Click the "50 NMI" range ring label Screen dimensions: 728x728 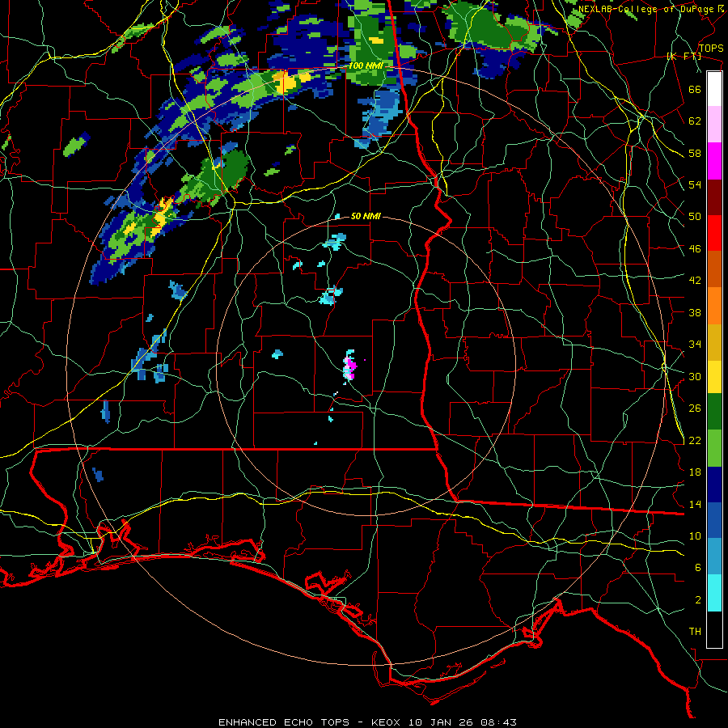click(366, 216)
